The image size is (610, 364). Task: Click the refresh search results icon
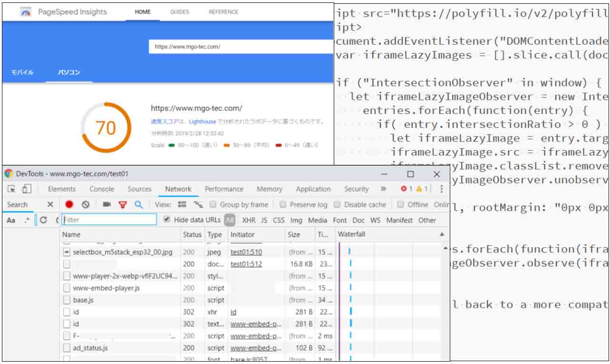click(43, 220)
